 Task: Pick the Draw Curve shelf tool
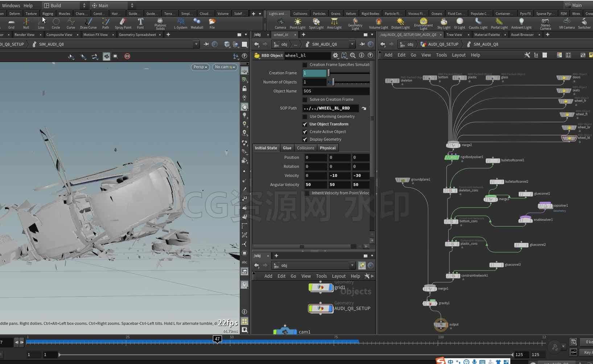coord(88,24)
